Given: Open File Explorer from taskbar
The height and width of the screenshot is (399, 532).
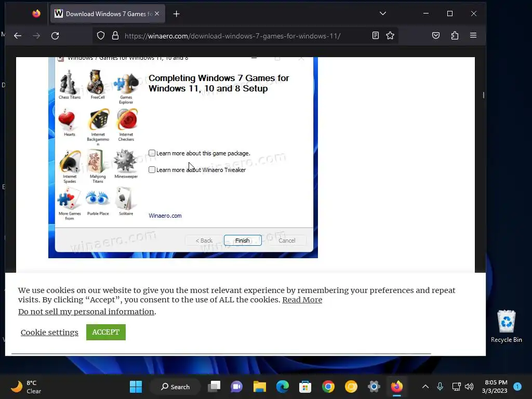Looking at the screenshot, I should click(x=260, y=387).
